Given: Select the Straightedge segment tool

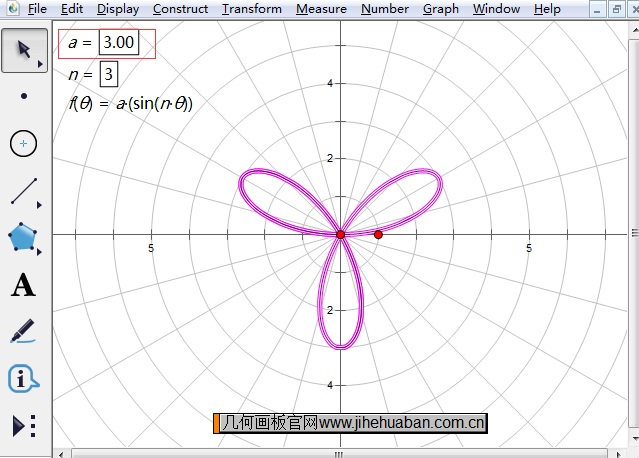Looking at the screenshot, I should click(24, 191).
